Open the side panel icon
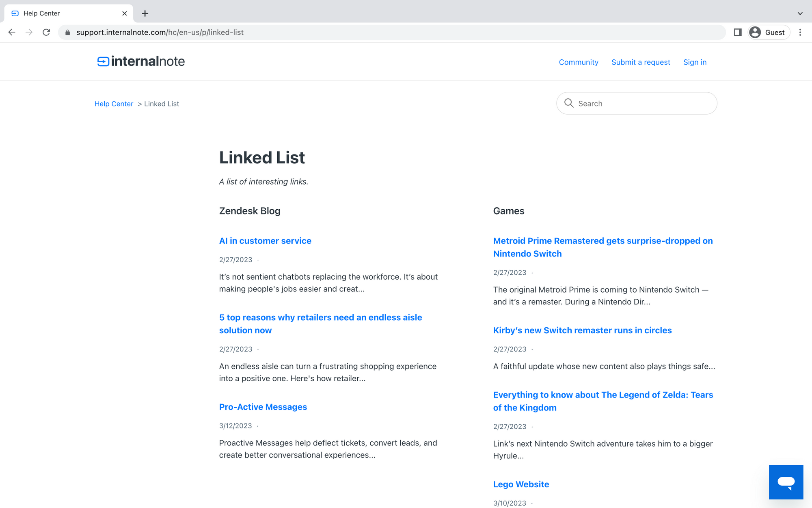The image size is (812, 508). click(738, 33)
